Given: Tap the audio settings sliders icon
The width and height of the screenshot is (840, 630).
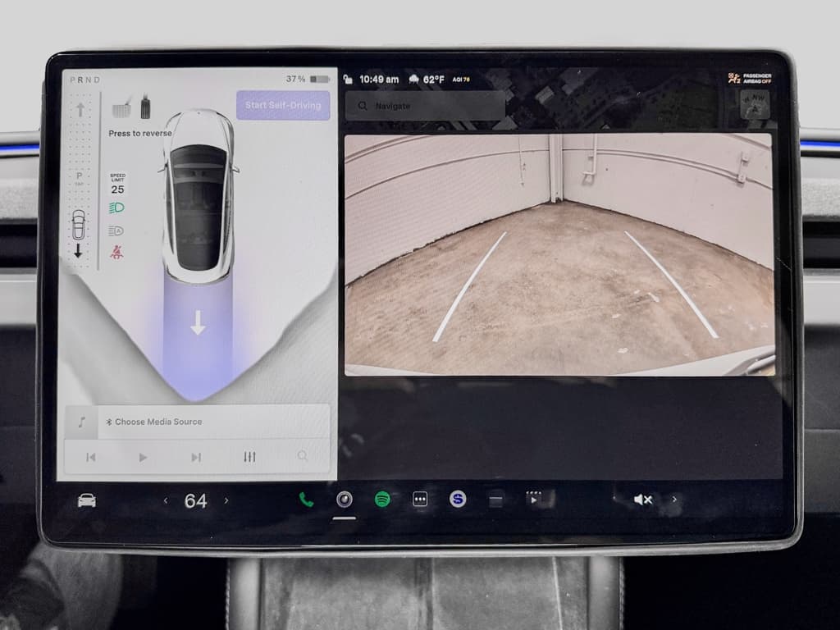Looking at the screenshot, I should click(250, 457).
